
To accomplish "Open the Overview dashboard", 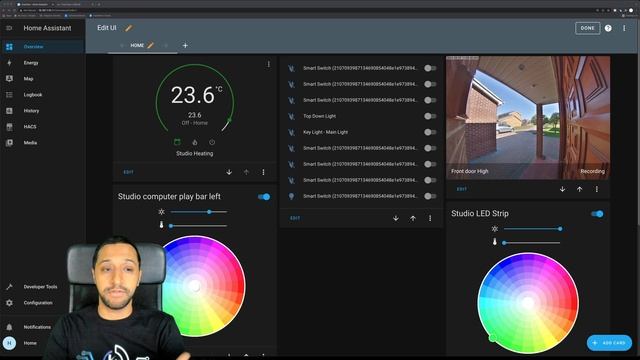I will [x=42, y=47].
